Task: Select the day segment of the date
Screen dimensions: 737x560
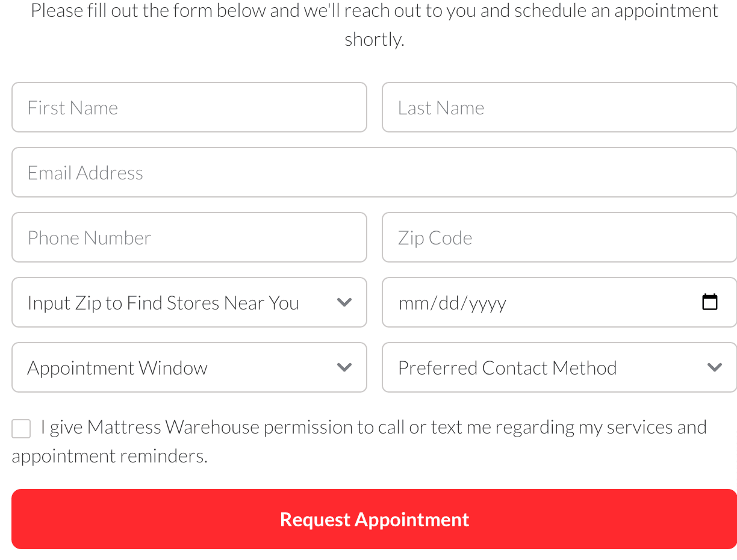Action: (x=449, y=303)
